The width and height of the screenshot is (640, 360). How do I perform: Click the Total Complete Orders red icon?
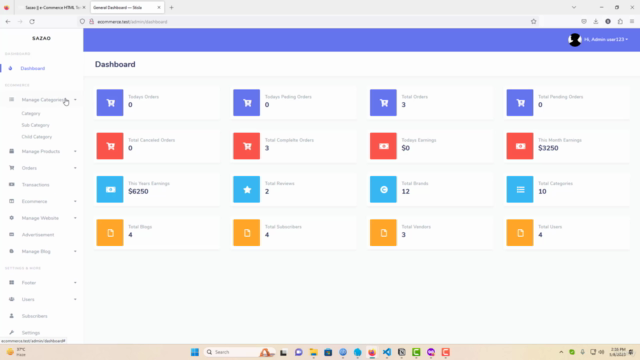[247, 146]
